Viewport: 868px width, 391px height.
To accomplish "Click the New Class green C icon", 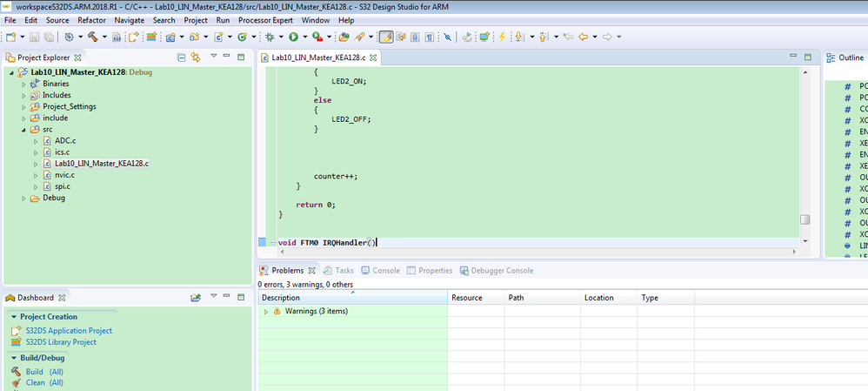I will [242, 37].
